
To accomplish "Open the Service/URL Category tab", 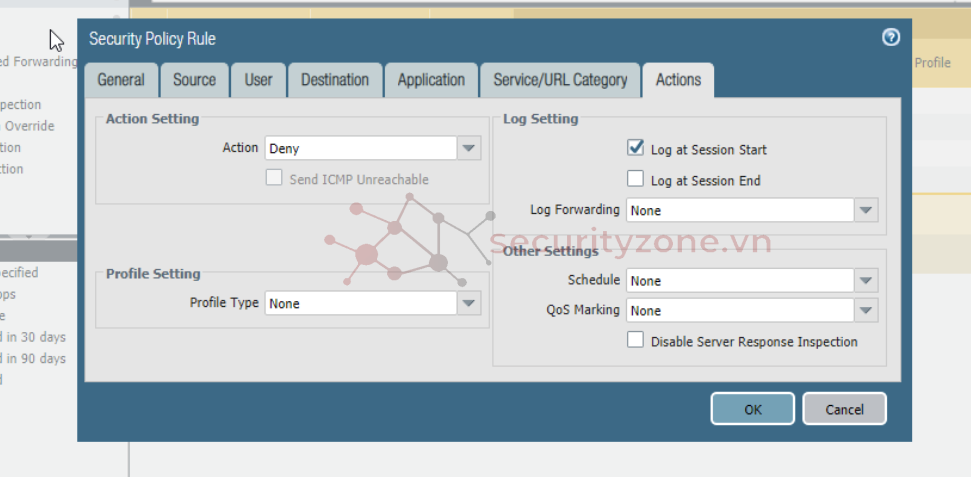I will pyautogui.click(x=560, y=80).
